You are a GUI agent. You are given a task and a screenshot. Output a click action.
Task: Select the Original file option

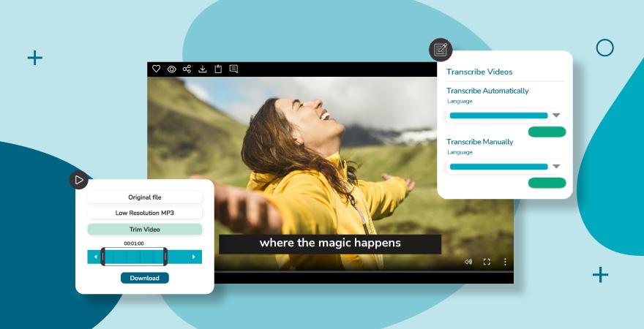145,197
